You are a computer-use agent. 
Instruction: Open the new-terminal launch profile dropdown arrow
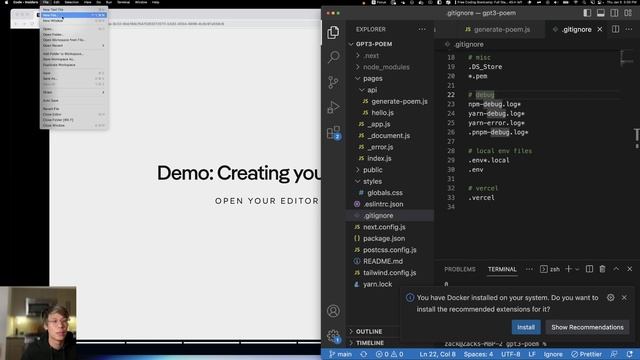pos(577,269)
